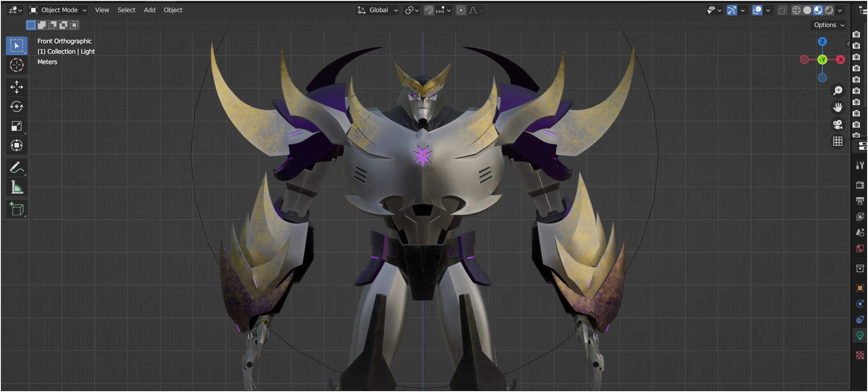Open the Object menu
This screenshot has height=392, width=868.
pos(173,10)
